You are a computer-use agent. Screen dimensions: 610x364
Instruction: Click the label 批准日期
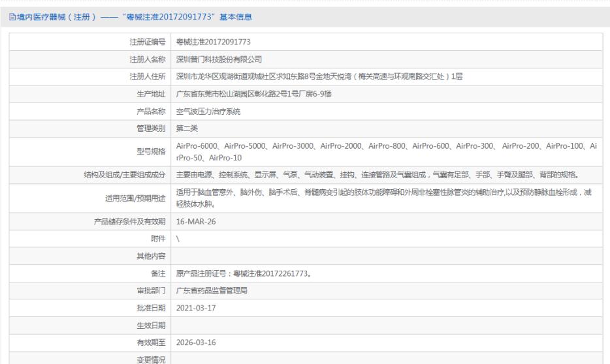[x=151, y=308]
